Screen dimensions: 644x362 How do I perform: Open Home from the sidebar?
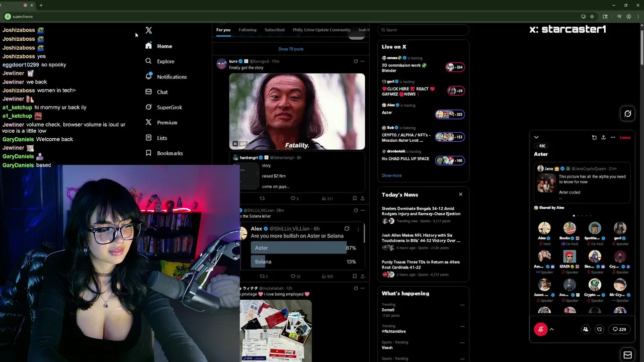tap(159, 46)
